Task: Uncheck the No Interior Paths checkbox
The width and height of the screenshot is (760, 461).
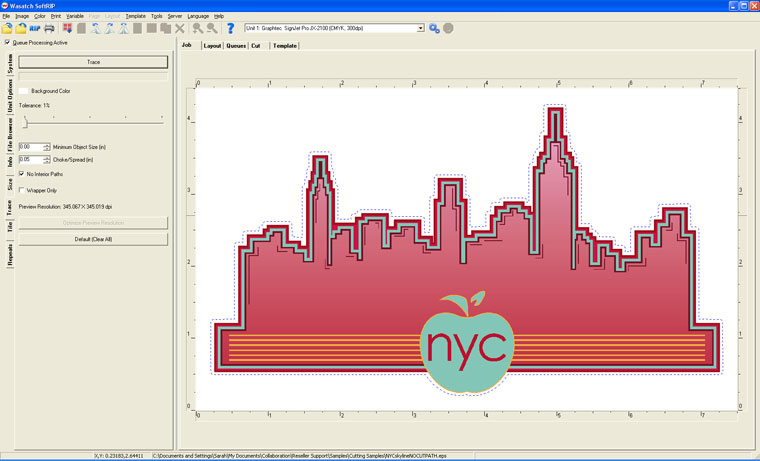Action: pyautogui.click(x=21, y=174)
